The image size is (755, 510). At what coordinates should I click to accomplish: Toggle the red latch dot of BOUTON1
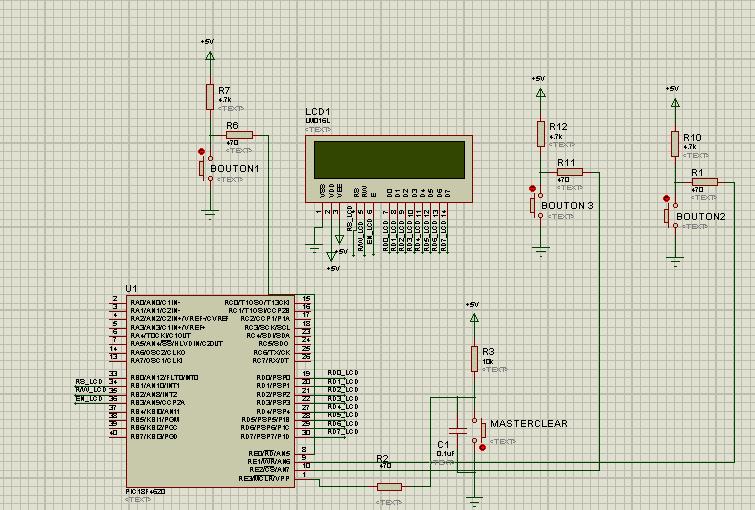[x=202, y=152]
